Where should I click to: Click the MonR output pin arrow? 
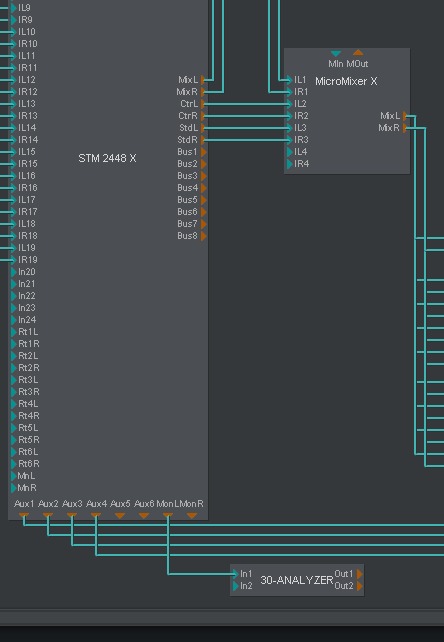(x=192, y=516)
